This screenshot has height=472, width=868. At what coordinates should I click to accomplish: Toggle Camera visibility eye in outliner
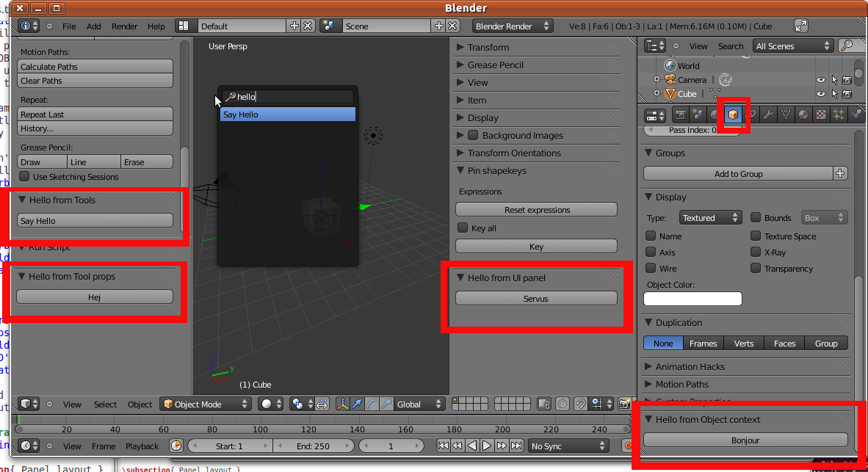820,80
